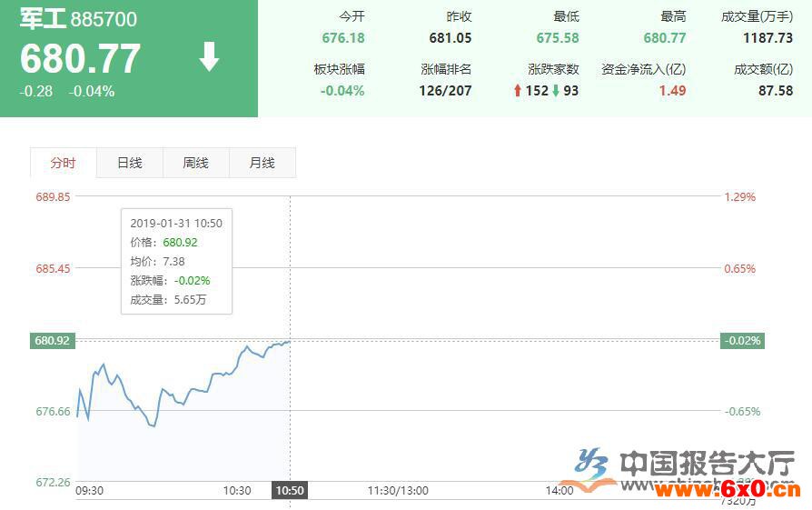Viewport: 812px width, 510px height.
Task: Open the 日线 daily chart tab
Action: (130, 163)
